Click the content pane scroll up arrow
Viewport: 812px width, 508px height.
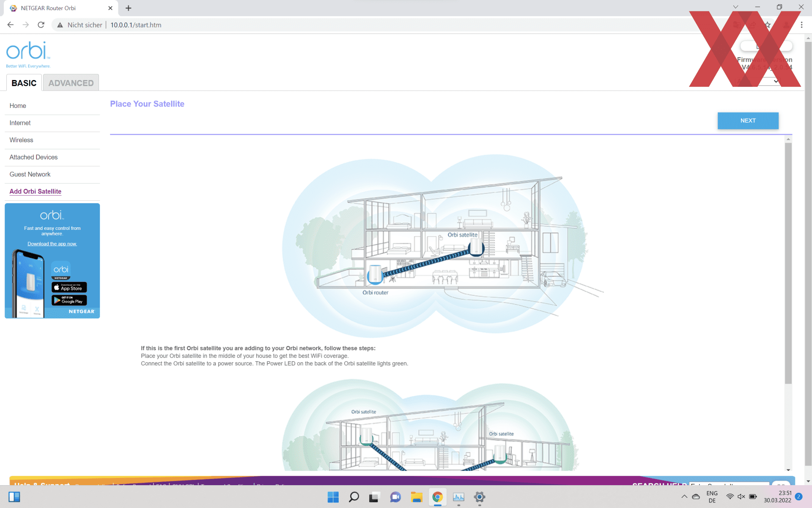click(788, 139)
